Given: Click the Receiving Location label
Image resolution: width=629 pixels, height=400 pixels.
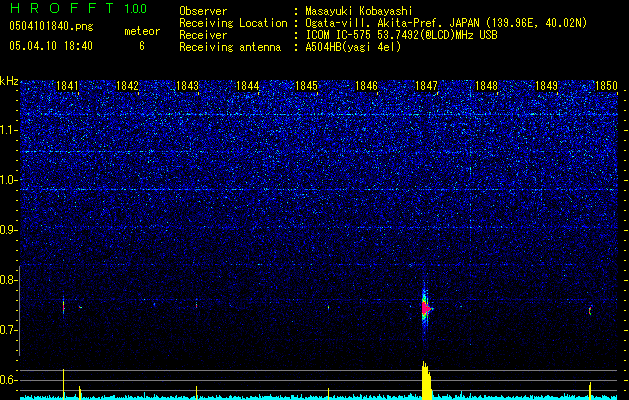Looking at the screenshot, I should pos(233,23).
